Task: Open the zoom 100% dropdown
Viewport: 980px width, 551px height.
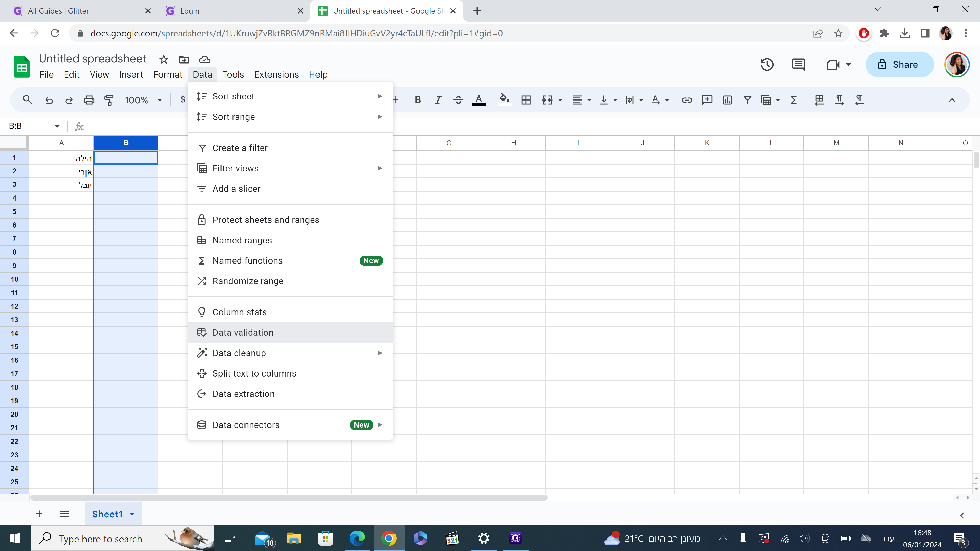Action: [143, 100]
